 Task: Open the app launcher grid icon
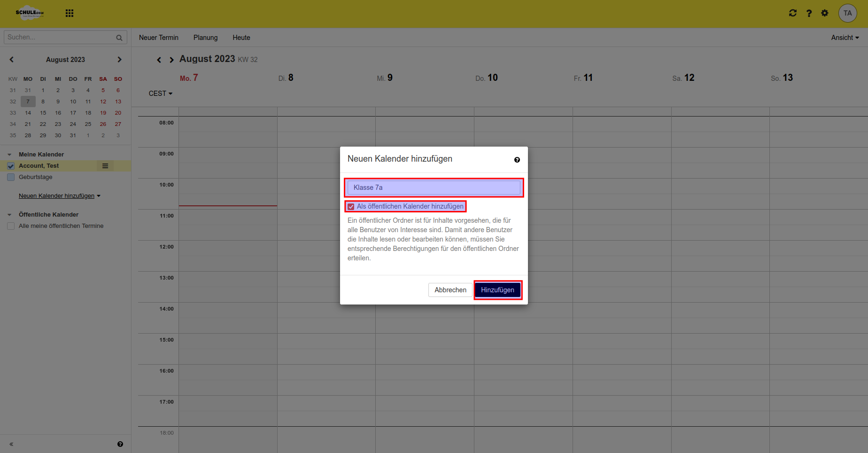tap(69, 13)
